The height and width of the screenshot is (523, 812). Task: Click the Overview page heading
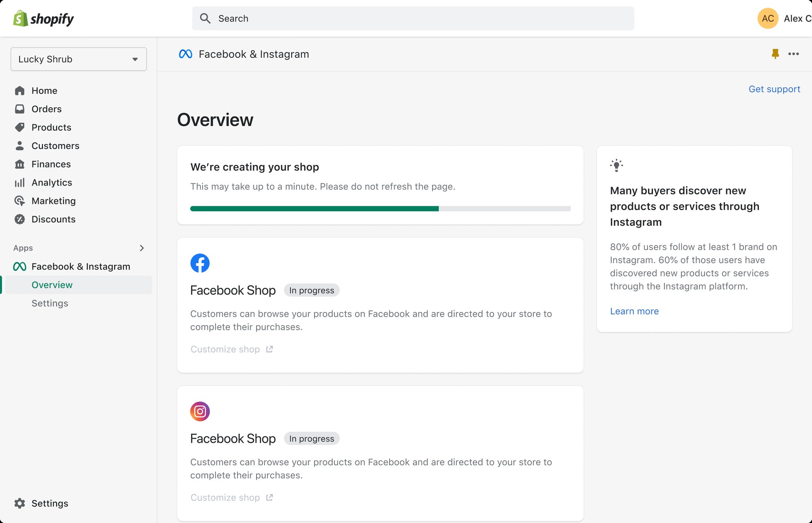(x=215, y=120)
